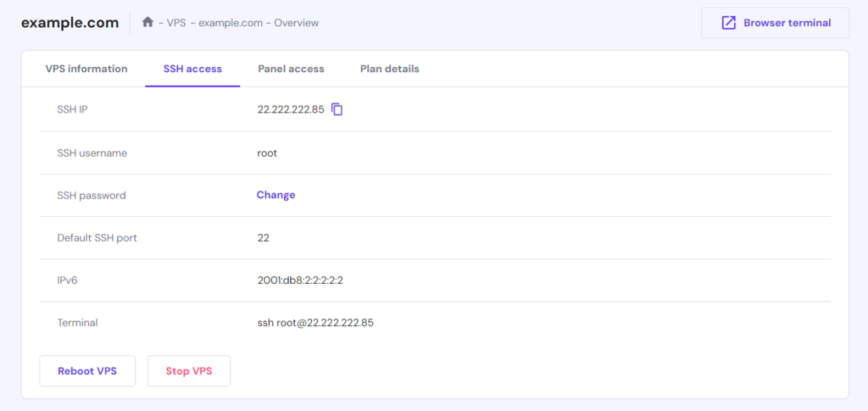Screen dimensions: 868x411
Task: Stop the VPS
Action: pyautogui.click(x=189, y=370)
